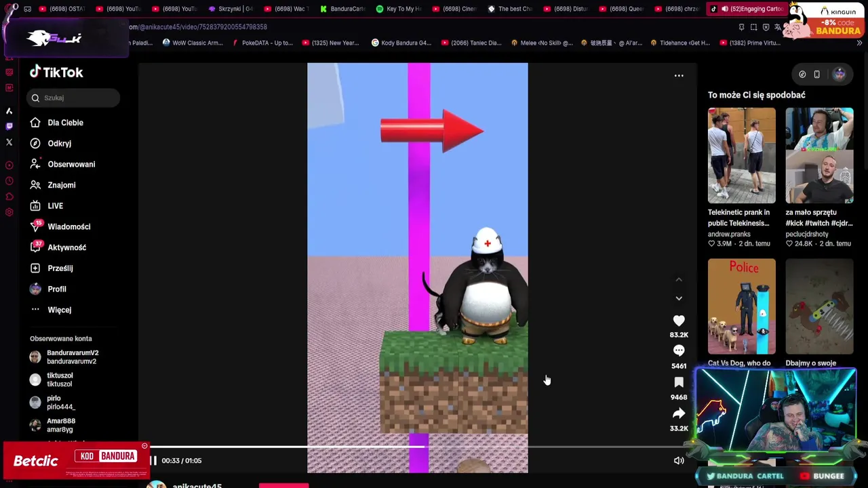Share video with arrow icon
868x488 pixels.
point(679,413)
